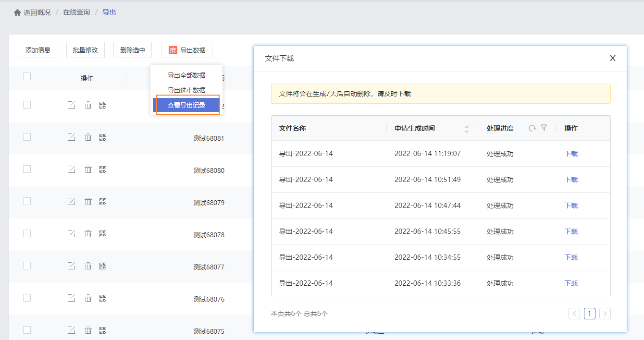Delete the 测试68075 row via trash icon
Screen dimensions: 644x340
[x=88, y=330]
